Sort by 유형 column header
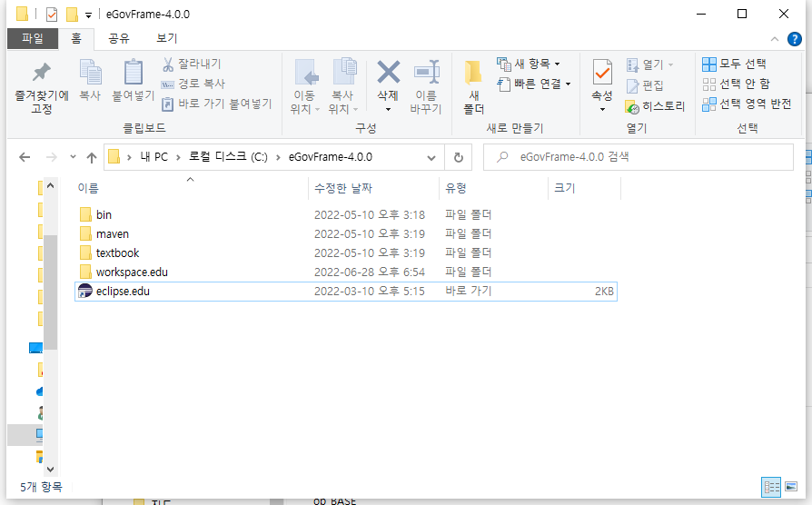This screenshot has width=812, height=505. (x=456, y=188)
